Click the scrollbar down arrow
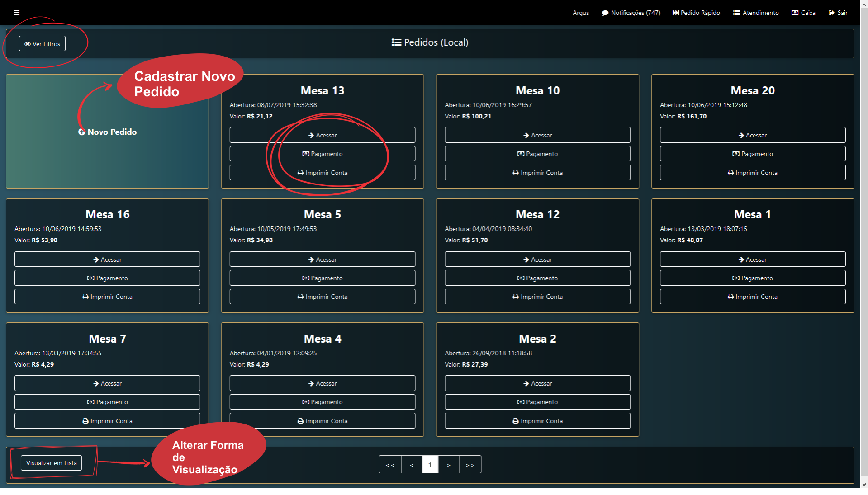The height and width of the screenshot is (495, 868). coord(864,484)
